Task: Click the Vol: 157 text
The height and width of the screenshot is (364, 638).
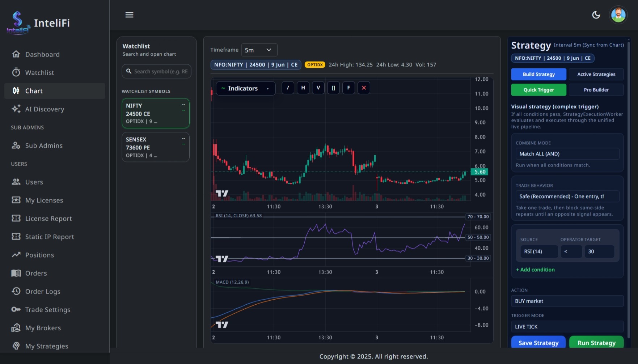Action: pos(426,65)
